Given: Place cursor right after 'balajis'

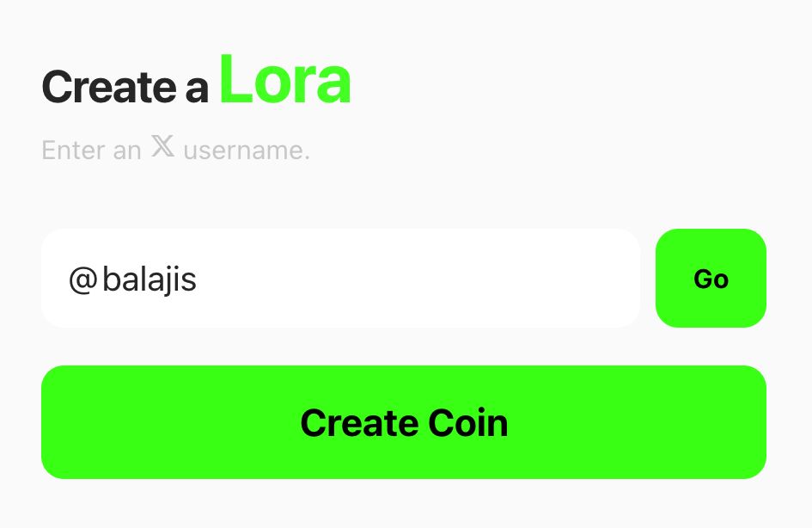Looking at the screenshot, I should coord(199,279).
